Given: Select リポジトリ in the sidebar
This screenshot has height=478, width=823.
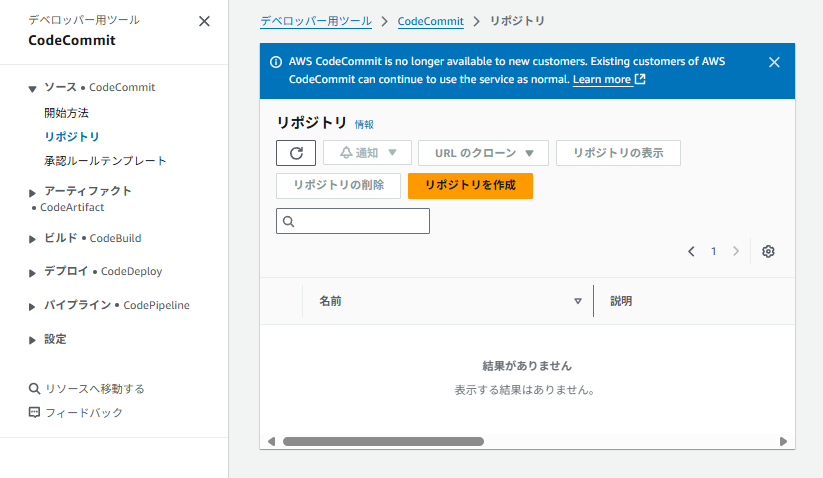Looking at the screenshot, I should click(x=71, y=136).
